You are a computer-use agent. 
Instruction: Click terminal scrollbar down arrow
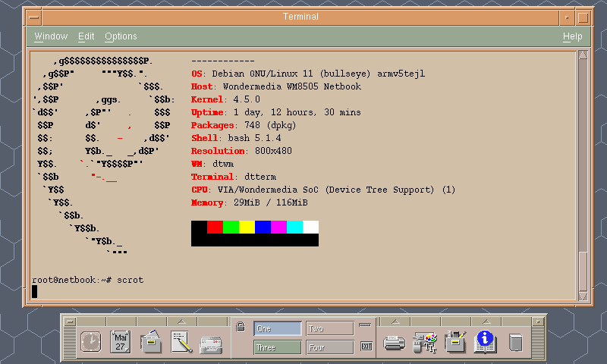583,297
